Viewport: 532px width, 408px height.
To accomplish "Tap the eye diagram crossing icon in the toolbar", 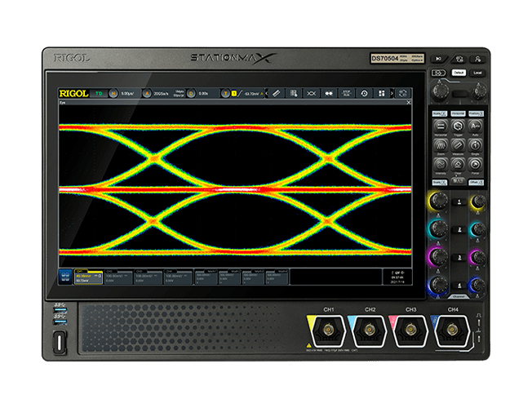I will [x=311, y=93].
